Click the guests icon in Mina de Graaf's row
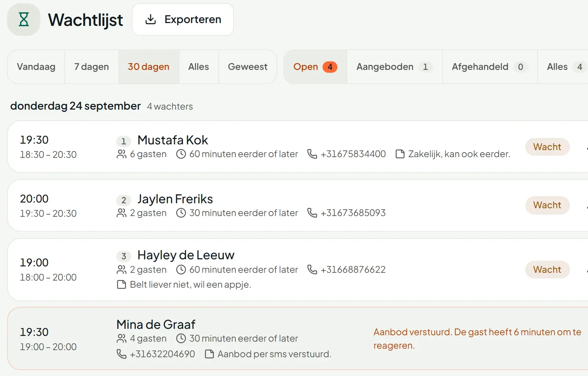This screenshot has height=376, width=588. (x=122, y=338)
